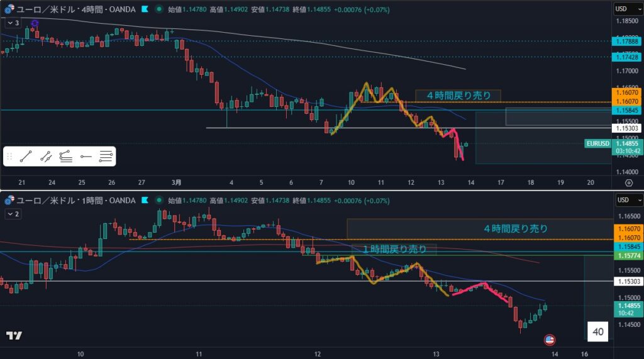
Task: Select the trend line drawing tool
Action: [25, 157]
